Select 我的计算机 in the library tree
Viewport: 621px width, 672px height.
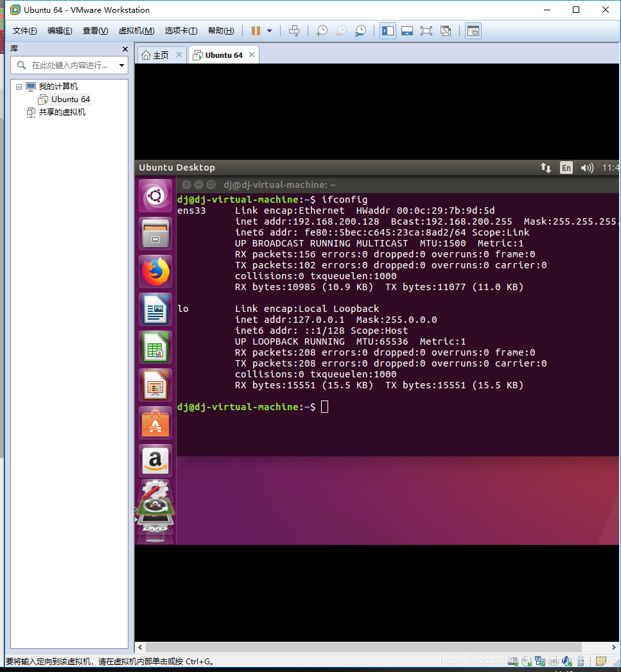coord(58,87)
